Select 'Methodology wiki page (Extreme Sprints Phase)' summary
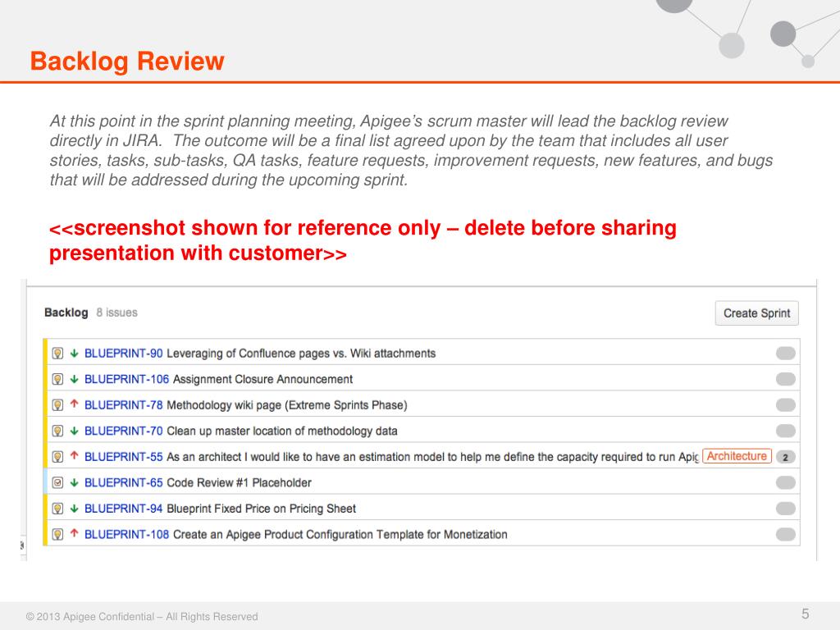840x630 pixels. click(287, 405)
